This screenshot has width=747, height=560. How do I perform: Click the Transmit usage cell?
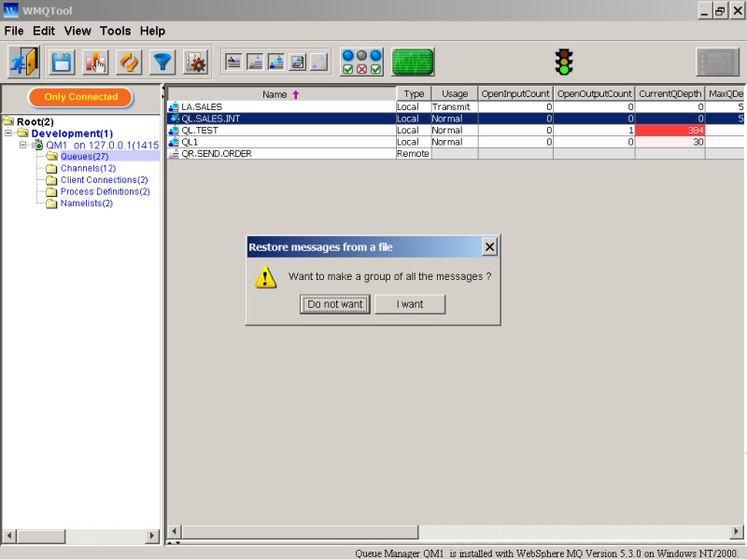point(455,106)
